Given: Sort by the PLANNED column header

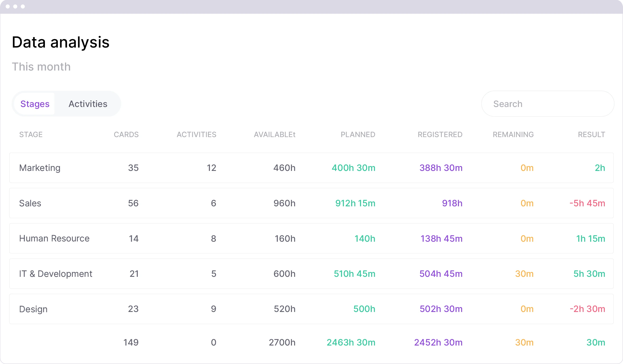Looking at the screenshot, I should point(358,134).
